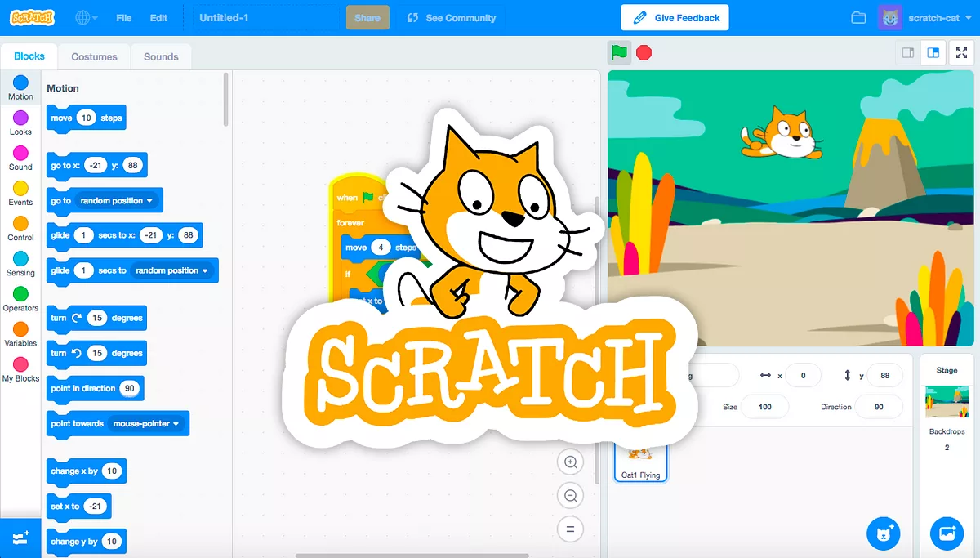Zoom in on the code workspace
This screenshot has height=558, width=980.
tap(570, 462)
